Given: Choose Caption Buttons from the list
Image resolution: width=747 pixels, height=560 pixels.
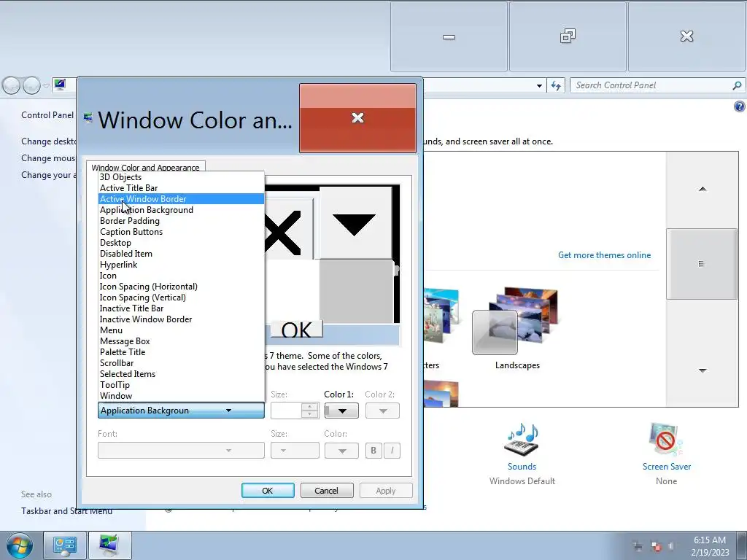Looking at the screenshot, I should tap(181, 232).
